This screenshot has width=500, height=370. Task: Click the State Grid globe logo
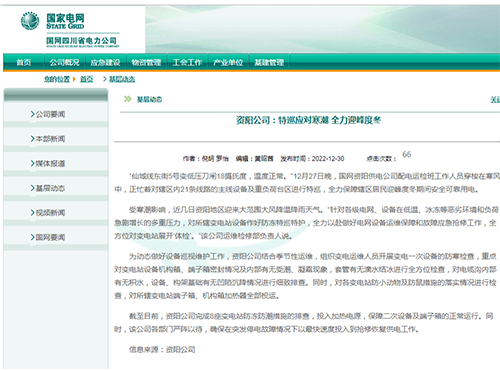(x=30, y=21)
